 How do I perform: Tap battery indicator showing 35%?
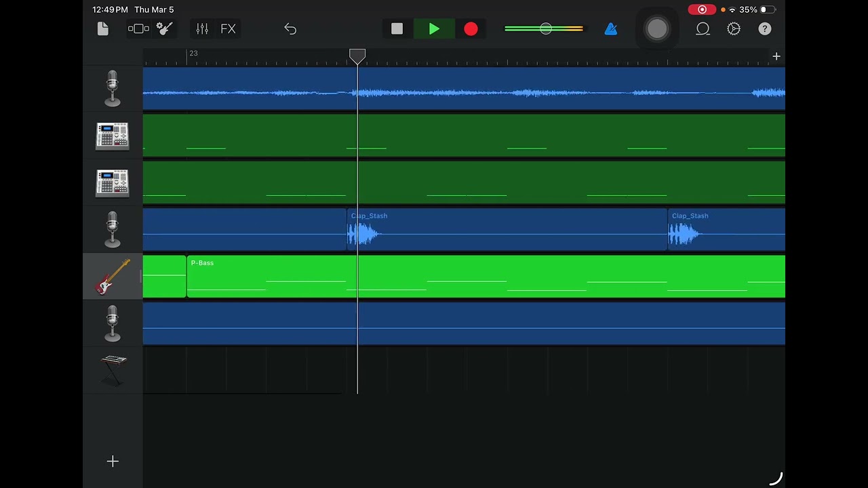[757, 9]
